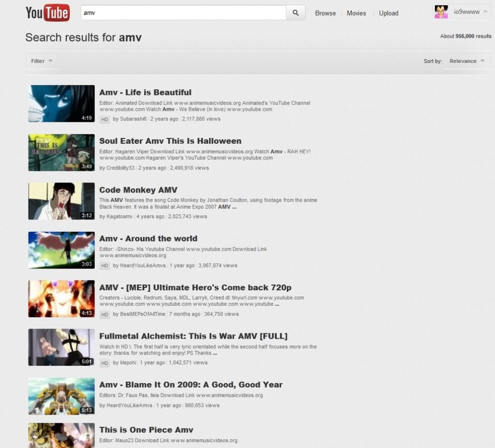Image resolution: width=495 pixels, height=448 pixels.
Task: Open This is One Piece Amv title
Action: 146,430
